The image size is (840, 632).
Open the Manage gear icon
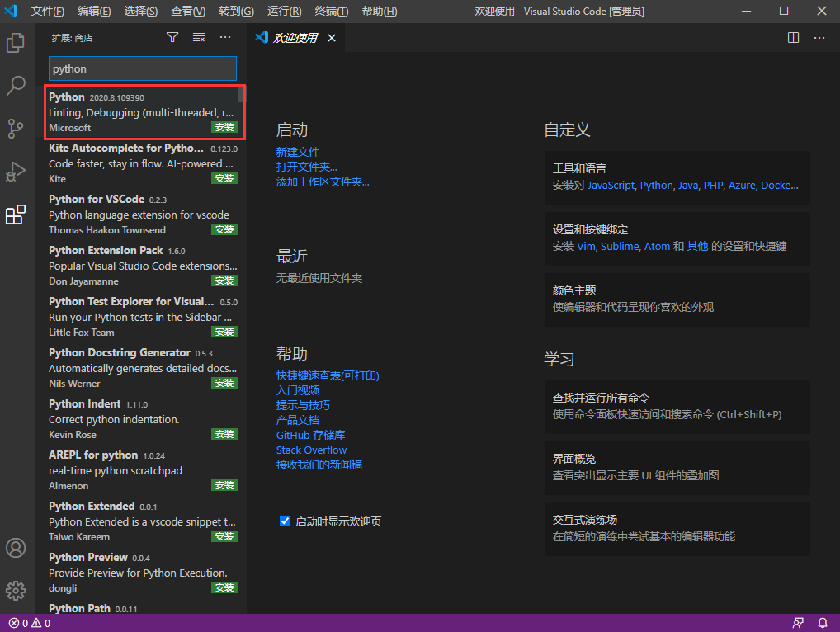(16, 590)
